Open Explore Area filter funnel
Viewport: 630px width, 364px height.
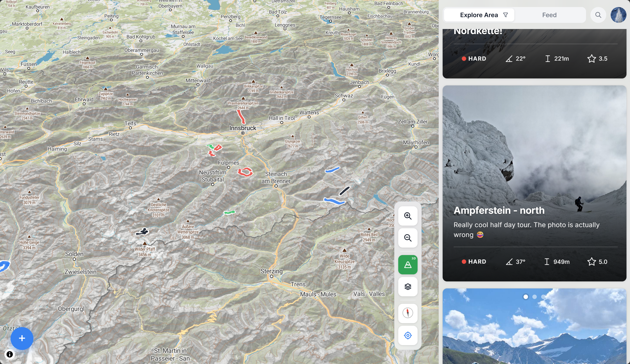[x=505, y=15]
